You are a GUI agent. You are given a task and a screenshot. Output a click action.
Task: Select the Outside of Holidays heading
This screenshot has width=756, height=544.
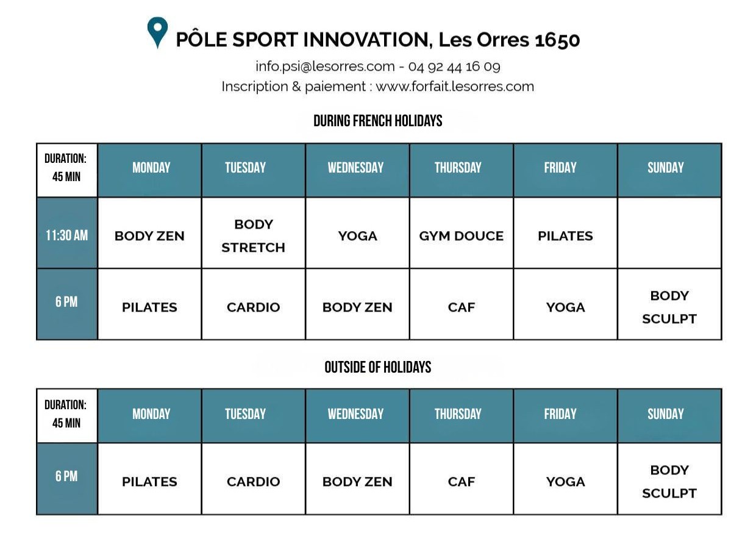click(x=377, y=367)
